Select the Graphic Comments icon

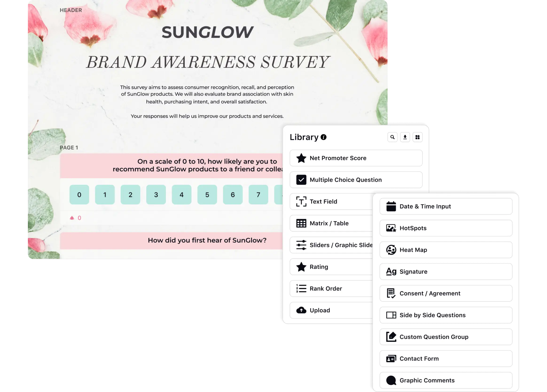pos(391,380)
